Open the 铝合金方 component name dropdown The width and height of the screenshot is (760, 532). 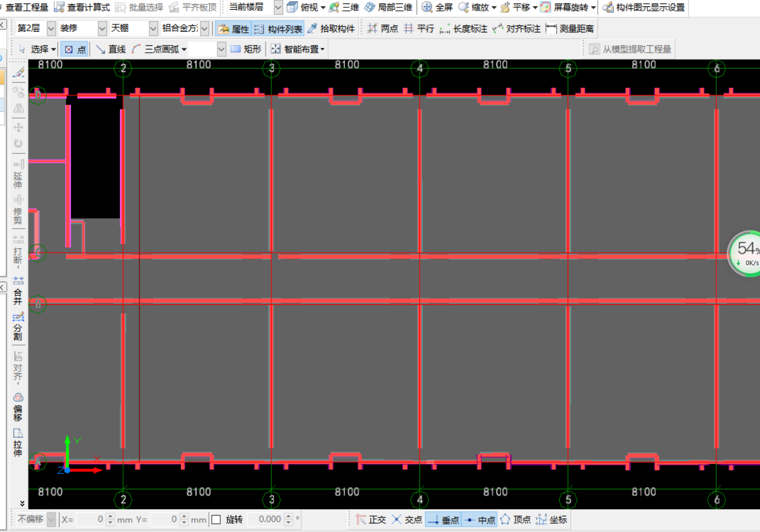pyautogui.click(x=204, y=28)
